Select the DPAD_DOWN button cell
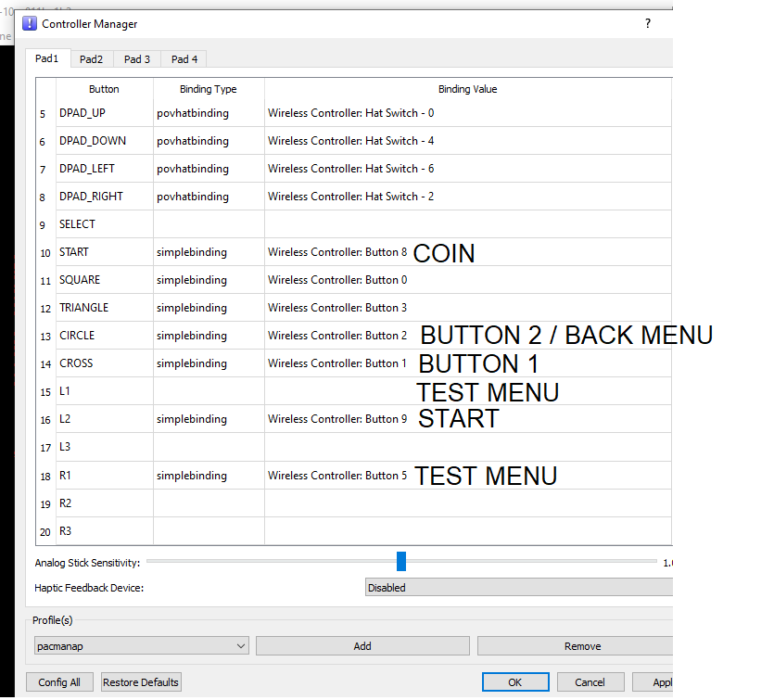Viewport: 774px width, 700px height. [x=104, y=141]
